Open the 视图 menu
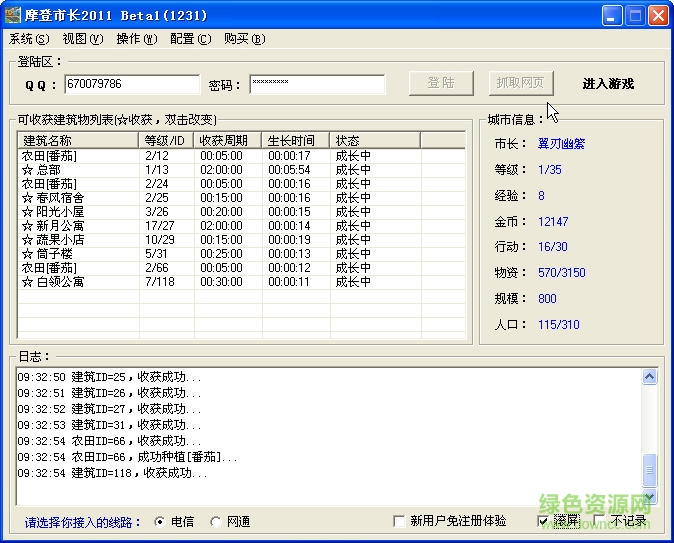The image size is (674, 543). coord(82,39)
